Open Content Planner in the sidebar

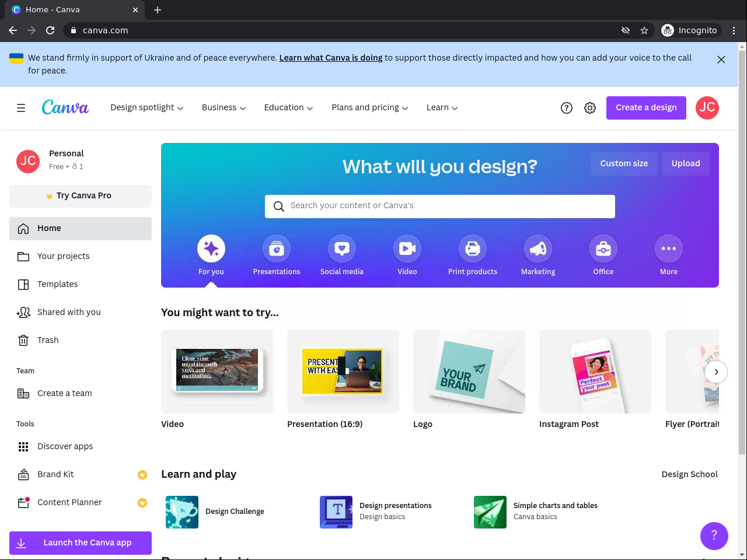[81, 503]
